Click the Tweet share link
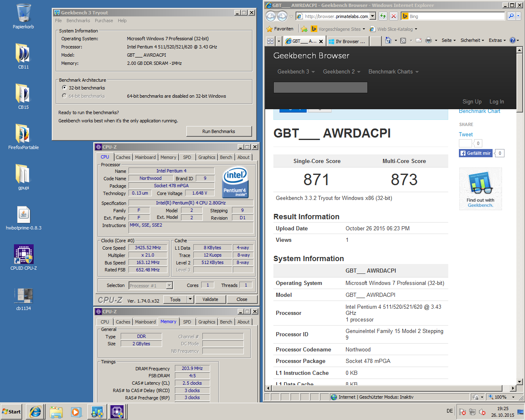This screenshot has height=420, width=525. 465,134
